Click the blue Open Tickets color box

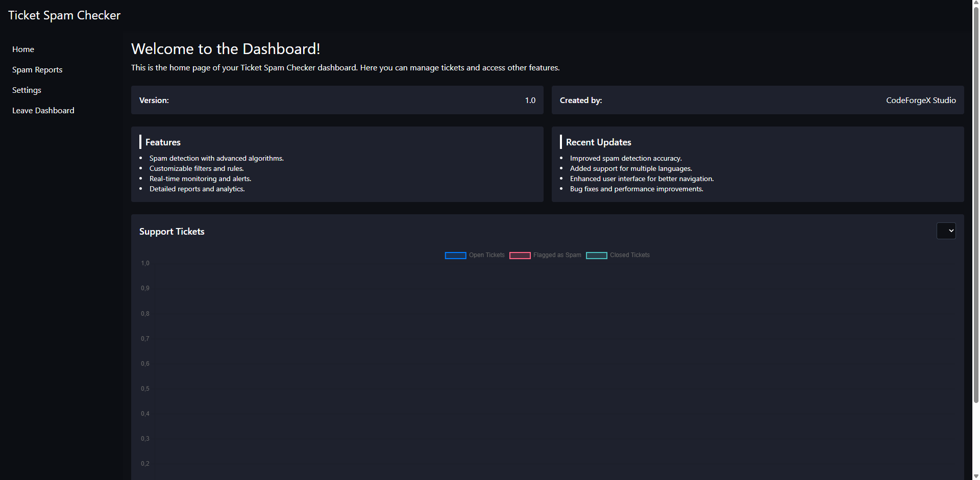coord(455,256)
